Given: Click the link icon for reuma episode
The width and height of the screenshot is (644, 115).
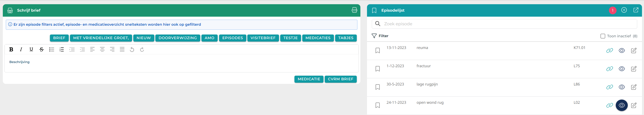Looking at the screenshot, I should pyautogui.click(x=610, y=51).
